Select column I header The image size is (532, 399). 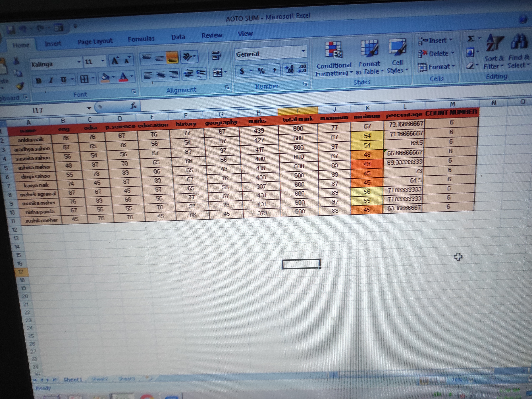298,111
